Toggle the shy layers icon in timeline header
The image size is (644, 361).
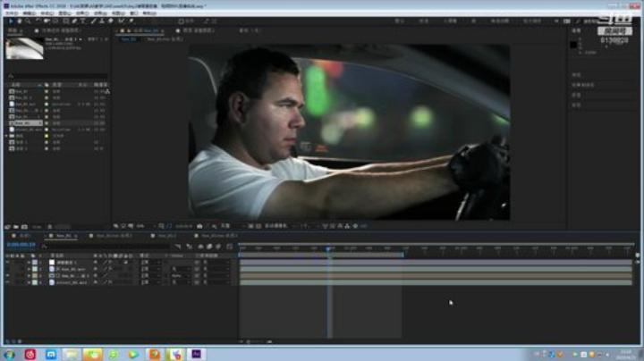pos(201,247)
